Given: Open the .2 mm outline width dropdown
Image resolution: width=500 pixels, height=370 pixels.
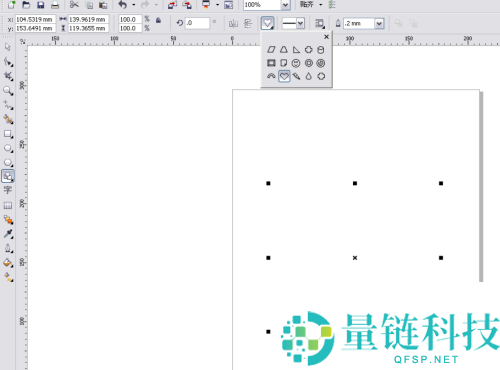Looking at the screenshot, I should [x=379, y=23].
